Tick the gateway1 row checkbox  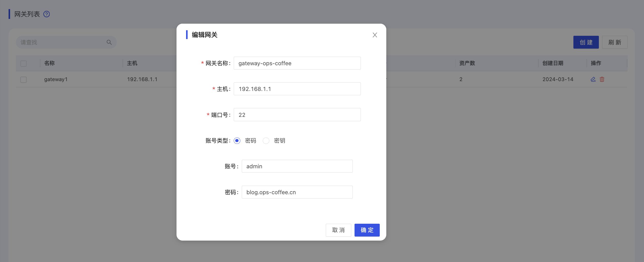(23, 80)
